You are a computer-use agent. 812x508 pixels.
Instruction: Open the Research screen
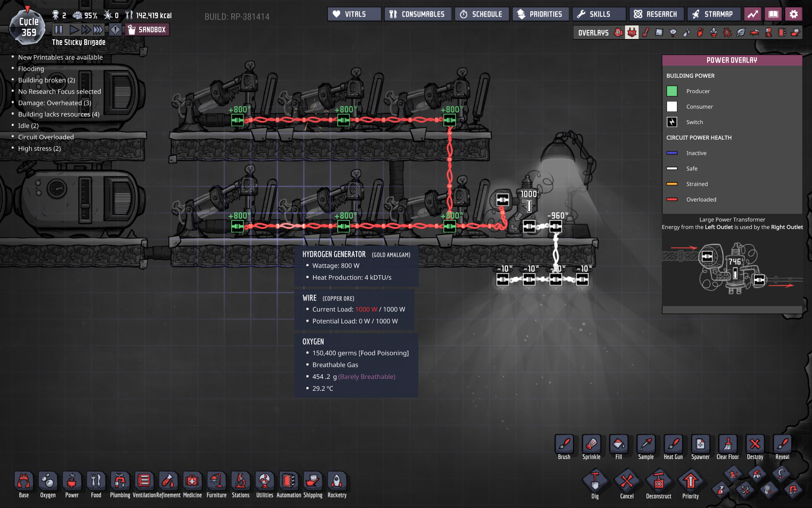(x=656, y=14)
